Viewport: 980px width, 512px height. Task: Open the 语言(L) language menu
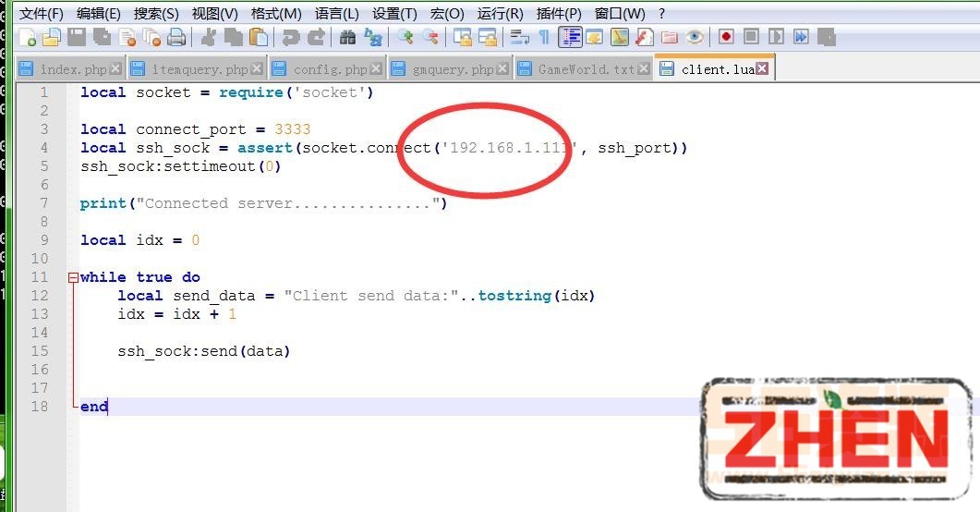click(336, 14)
